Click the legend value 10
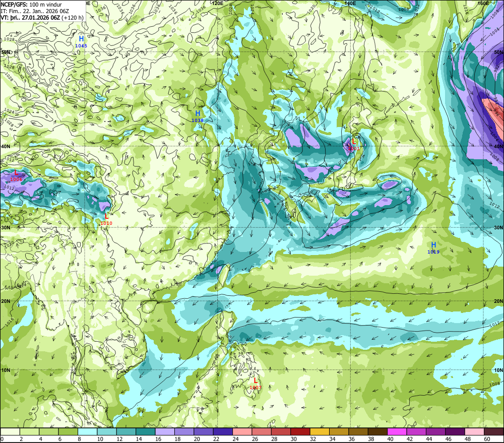Viewport: 504px width, 443px height. tap(100, 439)
